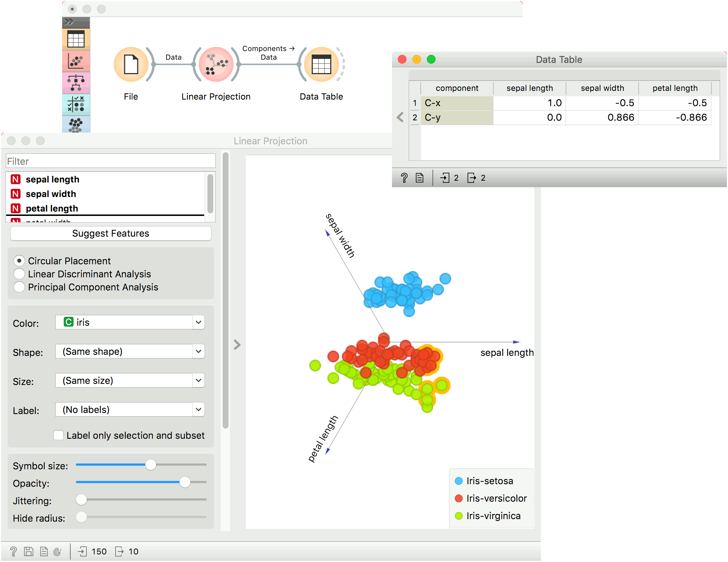Open help via question mark in Data Table window
728x562 pixels.
pos(404,178)
